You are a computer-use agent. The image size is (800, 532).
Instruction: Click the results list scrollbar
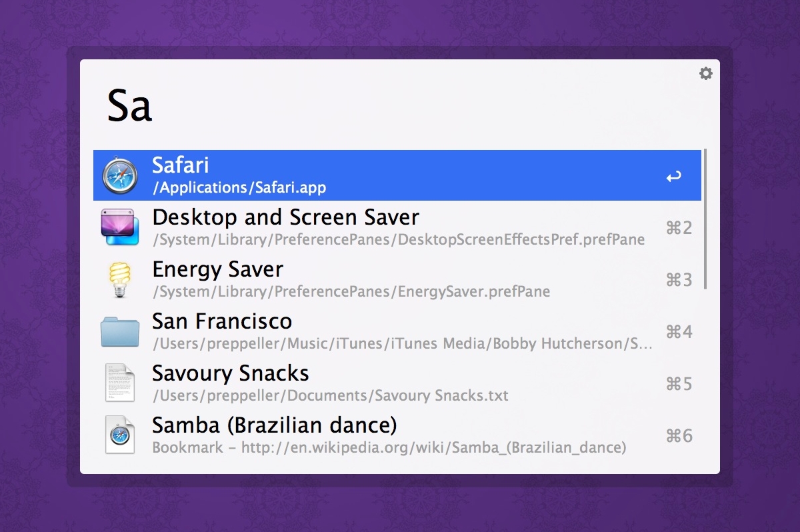(x=705, y=219)
